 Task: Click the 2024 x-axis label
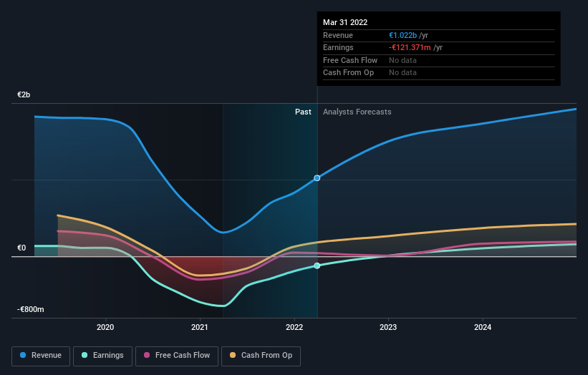[x=483, y=327]
